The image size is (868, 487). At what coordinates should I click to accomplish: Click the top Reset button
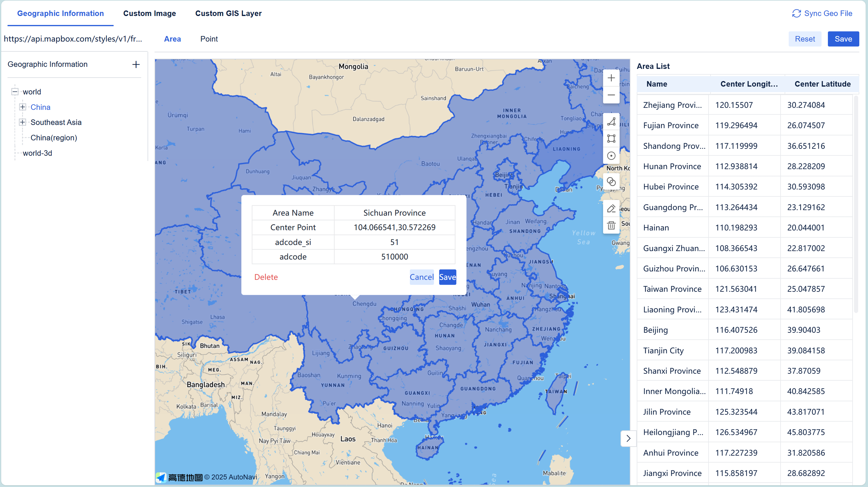click(805, 39)
